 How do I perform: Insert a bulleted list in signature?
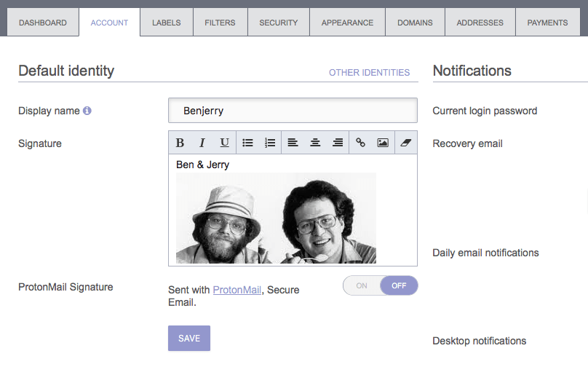247,143
